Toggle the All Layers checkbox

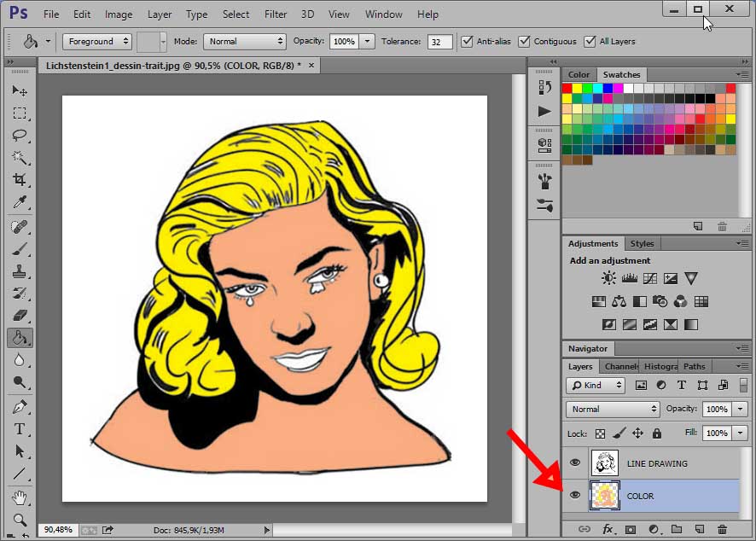tap(590, 41)
